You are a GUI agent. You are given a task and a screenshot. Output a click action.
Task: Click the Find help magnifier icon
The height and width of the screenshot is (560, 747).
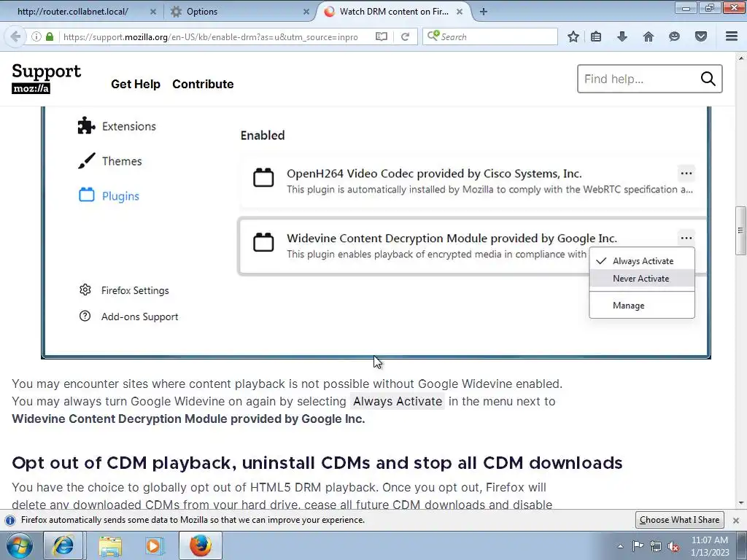pyautogui.click(x=708, y=79)
